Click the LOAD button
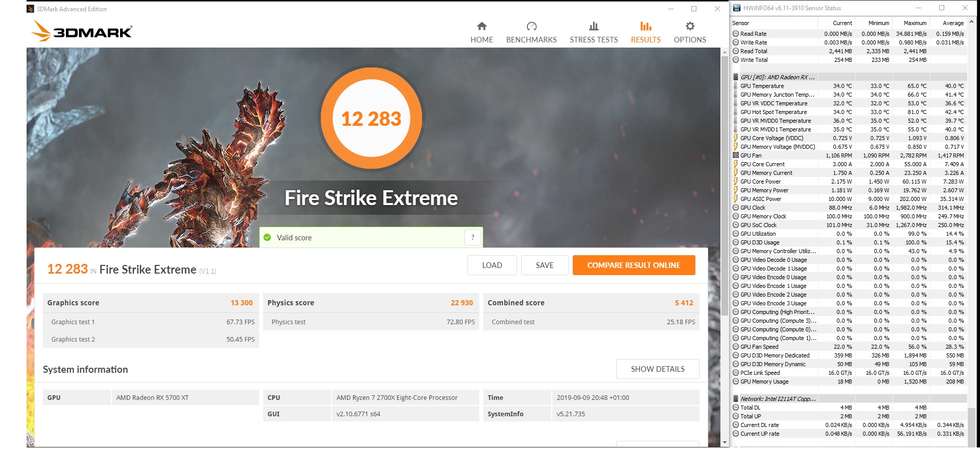Viewport: 980px width, 449px height. click(492, 265)
